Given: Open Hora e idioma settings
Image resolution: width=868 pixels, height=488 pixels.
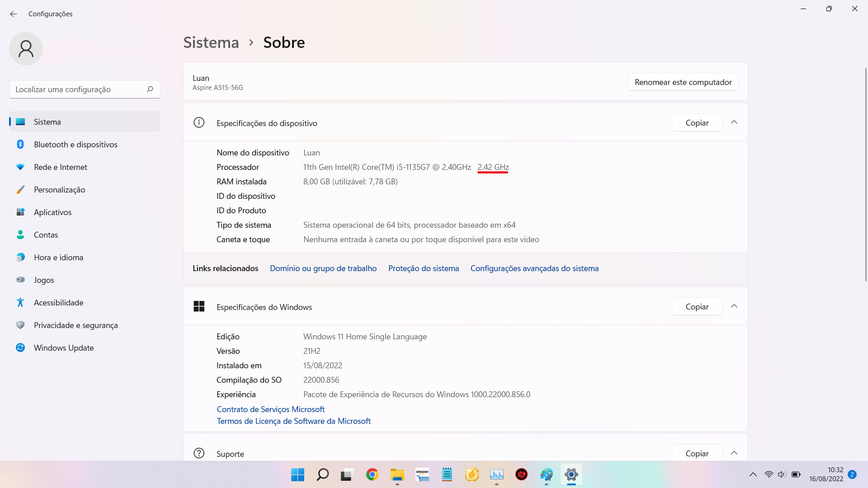Looking at the screenshot, I should pos(85,257).
